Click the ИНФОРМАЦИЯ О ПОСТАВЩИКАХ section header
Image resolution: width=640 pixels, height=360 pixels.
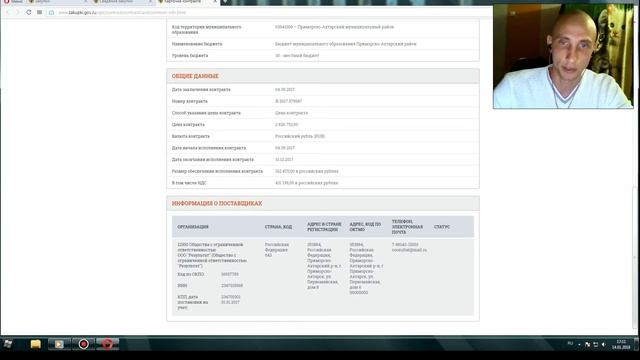217,203
